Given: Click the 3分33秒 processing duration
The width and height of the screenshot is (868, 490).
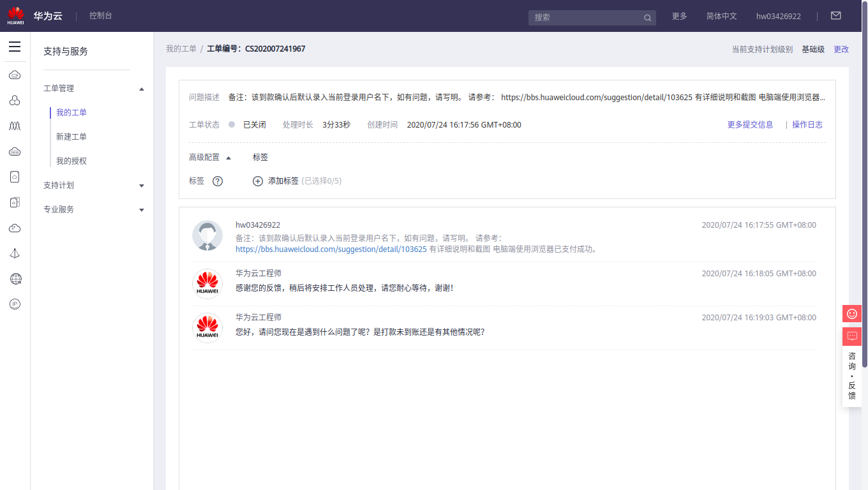Looking at the screenshot, I should pos(336,124).
